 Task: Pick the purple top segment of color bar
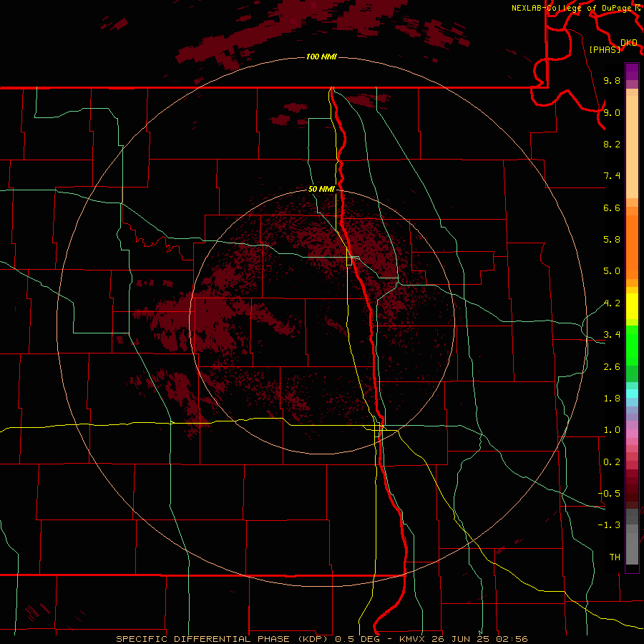coord(632,72)
